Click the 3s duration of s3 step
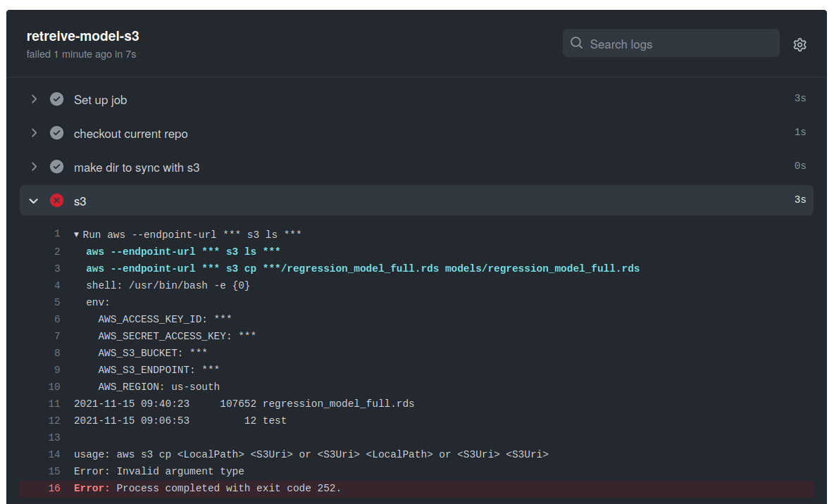The height and width of the screenshot is (504, 834). pyautogui.click(x=800, y=199)
